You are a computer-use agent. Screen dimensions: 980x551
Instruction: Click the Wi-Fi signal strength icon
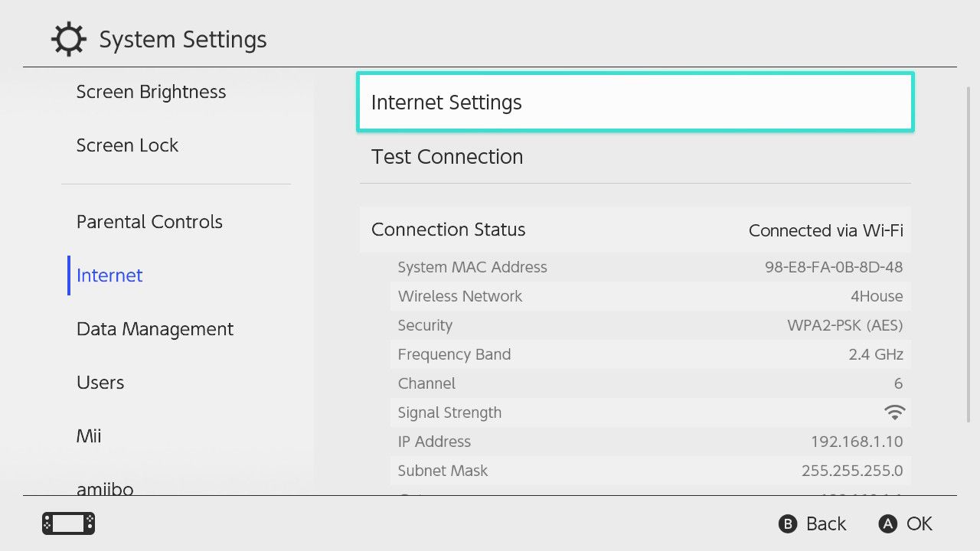pyautogui.click(x=894, y=412)
